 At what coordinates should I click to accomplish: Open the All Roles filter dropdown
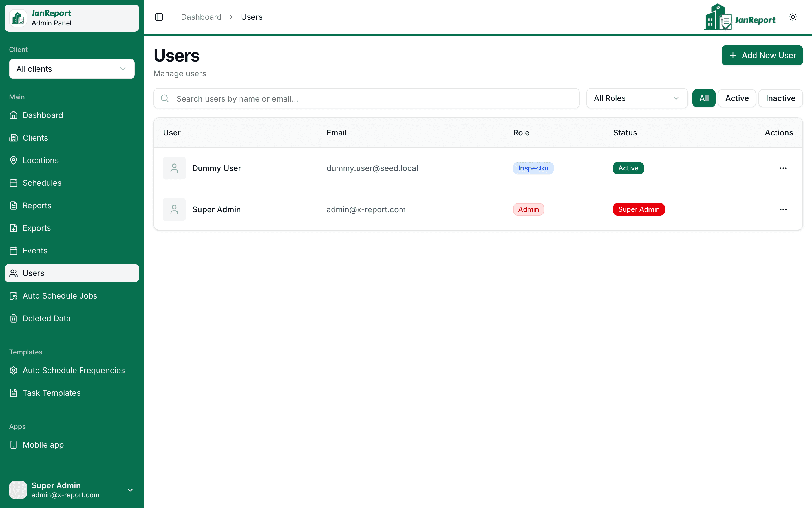pyautogui.click(x=637, y=98)
